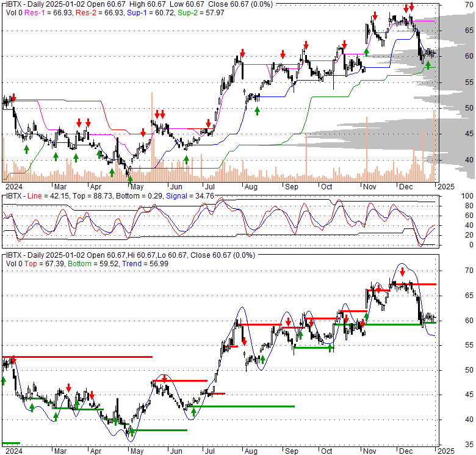Screen dimensions: 476x455
Task: Select the Res-2 = 66.93 legend label
Action: click(99, 13)
